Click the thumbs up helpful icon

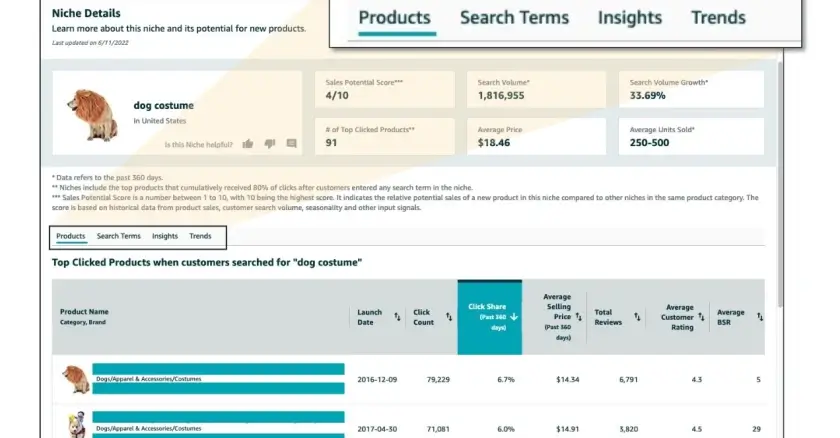pyautogui.click(x=248, y=144)
